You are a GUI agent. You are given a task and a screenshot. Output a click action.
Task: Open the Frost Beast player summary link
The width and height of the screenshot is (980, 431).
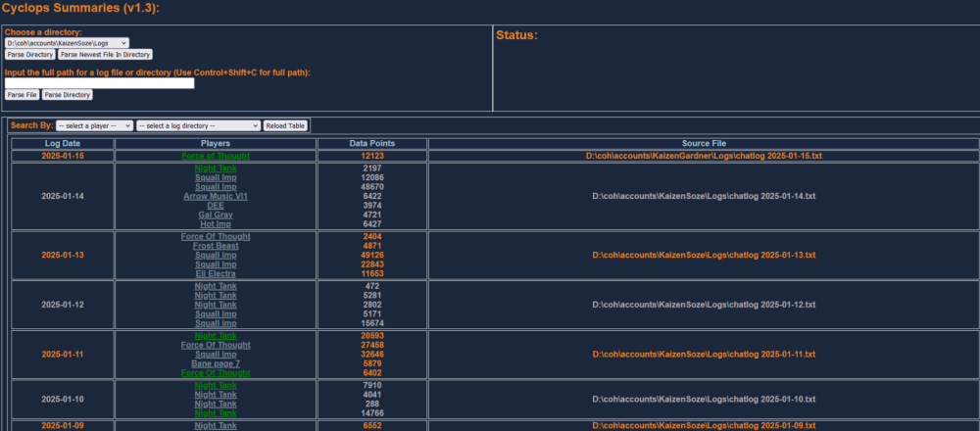[x=216, y=246]
